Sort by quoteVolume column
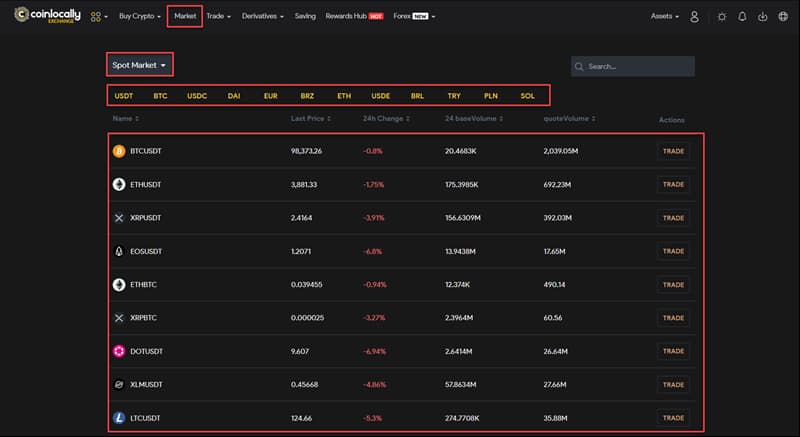Image resolution: width=800 pixels, height=437 pixels. tap(569, 118)
